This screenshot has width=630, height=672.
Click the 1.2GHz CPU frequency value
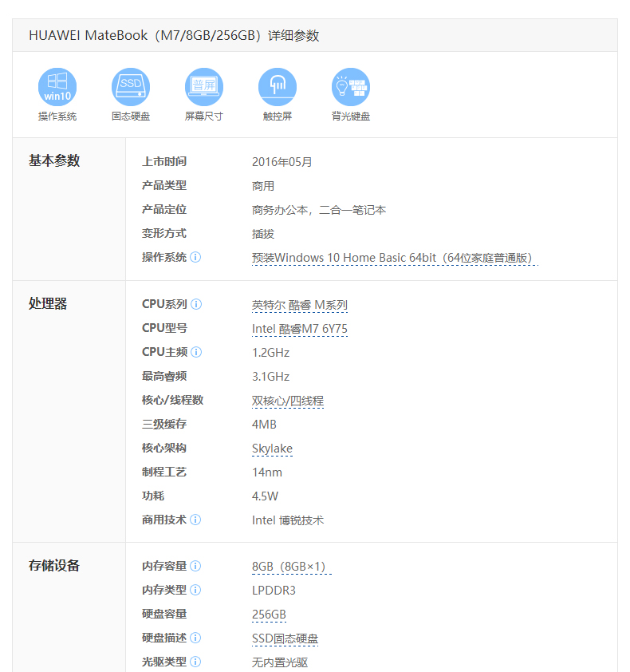point(270,353)
